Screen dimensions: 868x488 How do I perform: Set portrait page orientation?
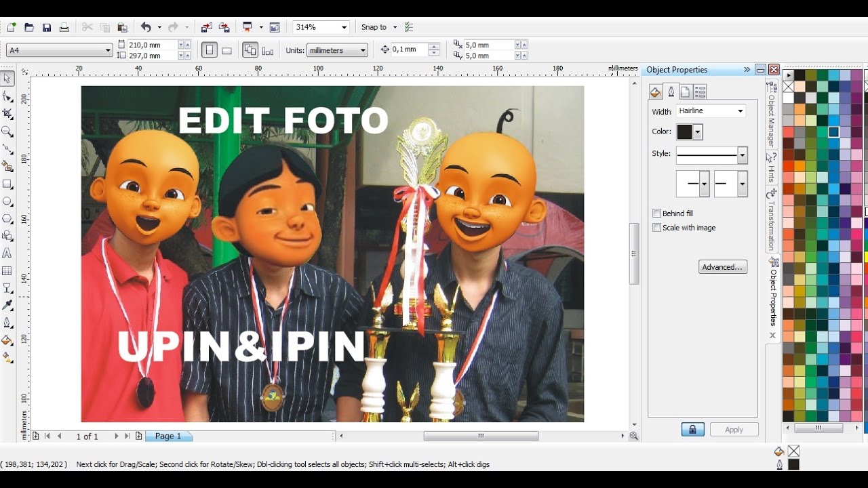210,50
